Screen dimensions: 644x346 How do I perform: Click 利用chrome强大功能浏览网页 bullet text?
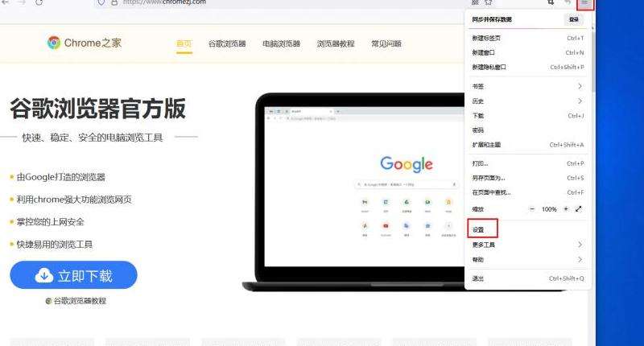pyautogui.click(x=74, y=200)
